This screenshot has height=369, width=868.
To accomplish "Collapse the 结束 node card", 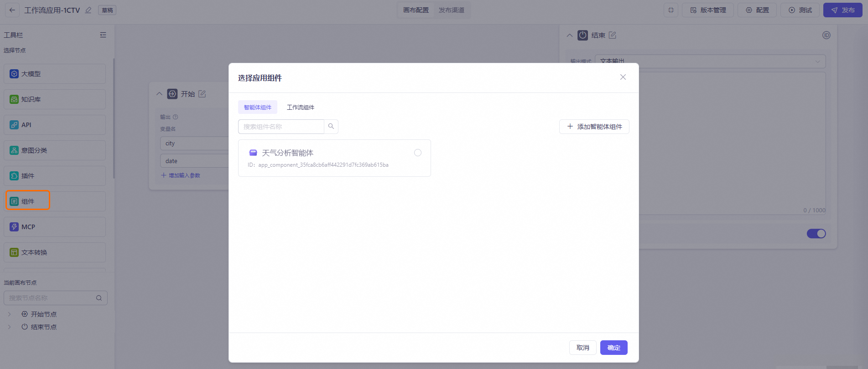I will [x=570, y=35].
